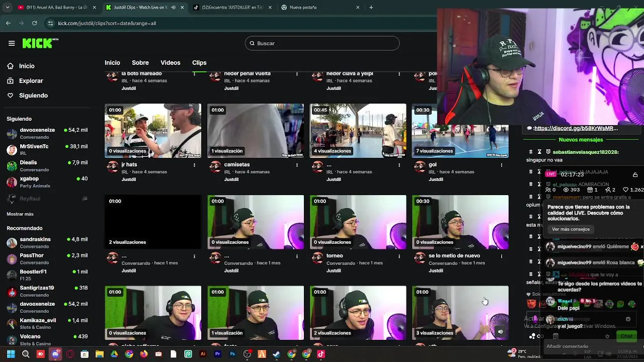Screen dimensions: 644x362
Task: Launch Adobe Premiere Pro from taskbar
Action: tap(217, 354)
